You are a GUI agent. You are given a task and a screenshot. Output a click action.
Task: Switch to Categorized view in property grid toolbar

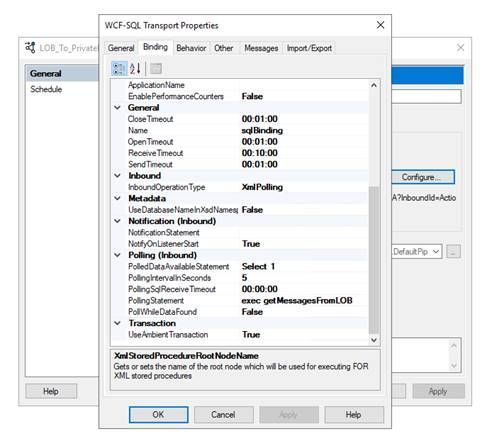(119, 69)
